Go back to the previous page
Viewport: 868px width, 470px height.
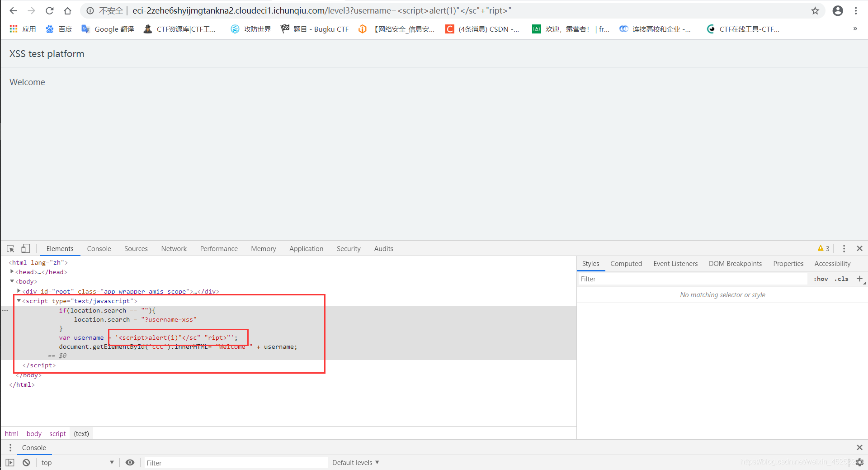[13, 10]
